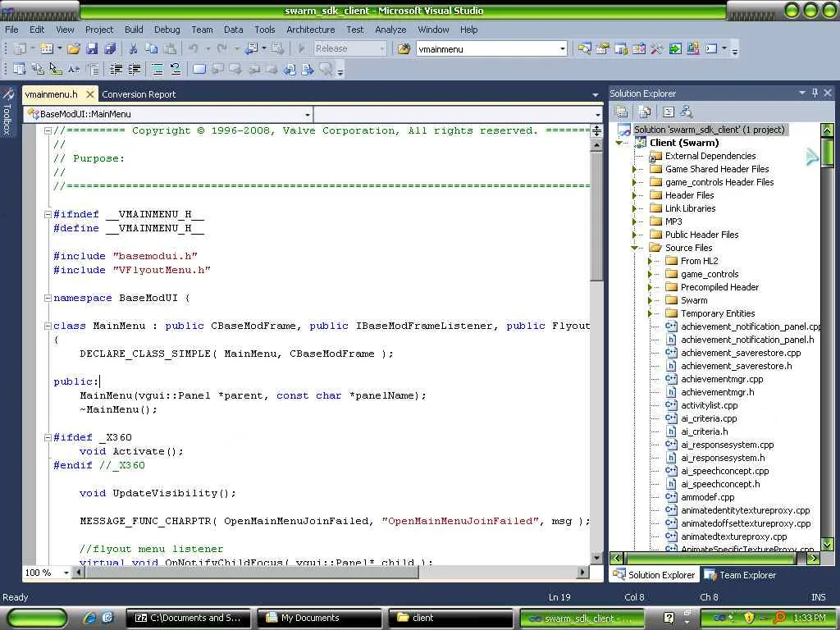Toggle a bookmark on the current line
840x630 pixels.
199,69
